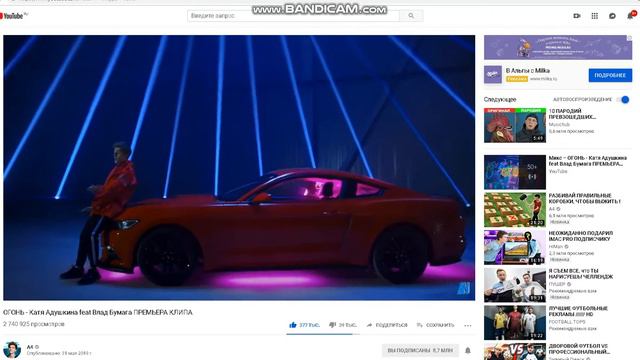Image resolution: width=640 pixels, height=360 pixels.
Task: Click the A4 channel avatar
Action: [12, 350]
